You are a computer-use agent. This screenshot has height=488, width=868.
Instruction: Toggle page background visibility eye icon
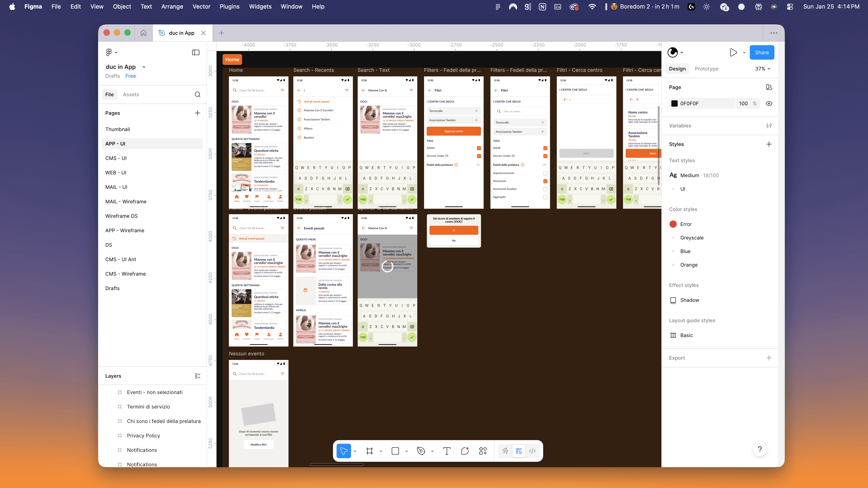tap(769, 103)
